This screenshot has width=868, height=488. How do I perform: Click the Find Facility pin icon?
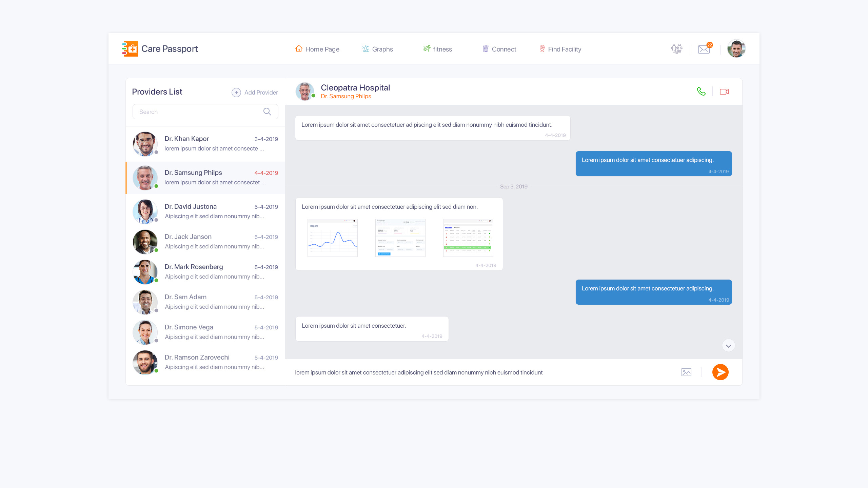point(542,49)
